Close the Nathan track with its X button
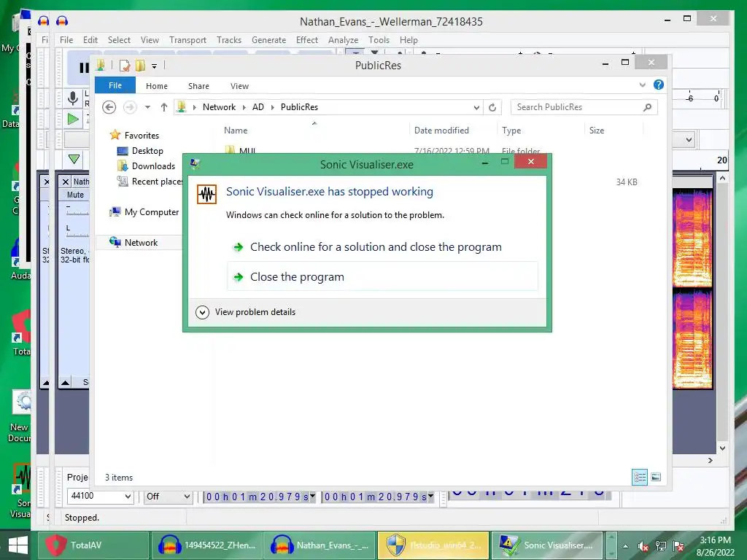The image size is (747, 560). point(66,182)
